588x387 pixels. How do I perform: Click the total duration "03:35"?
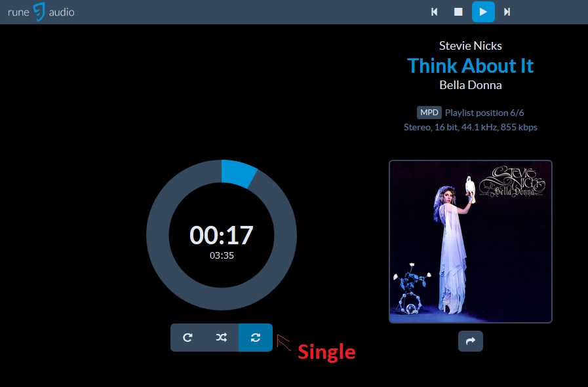pyautogui.click(x=222, y=255)
